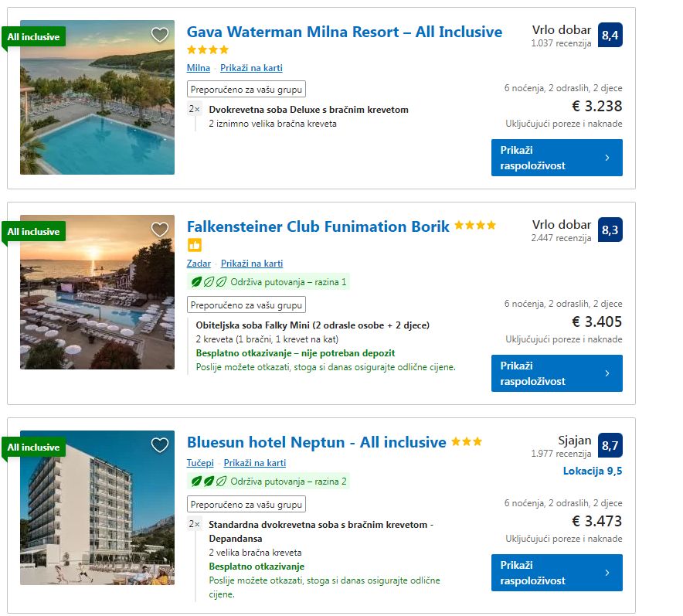683x616 pixels.
Task: Save Gava Waterman Milna Resort to wishlist
Action: tap(160, 35)
